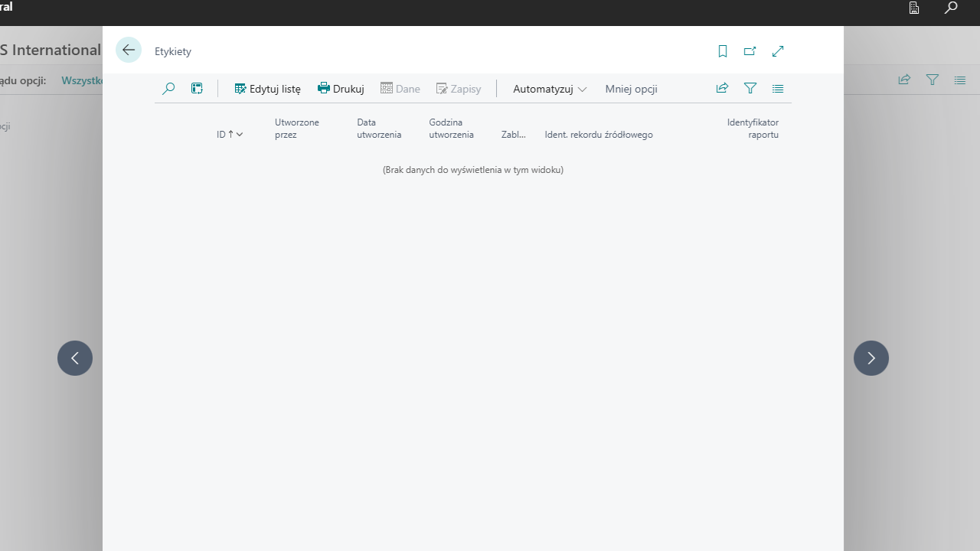Expand the Automatyzuj dropdown menu

pyautogui.click(x=550, y=89)
